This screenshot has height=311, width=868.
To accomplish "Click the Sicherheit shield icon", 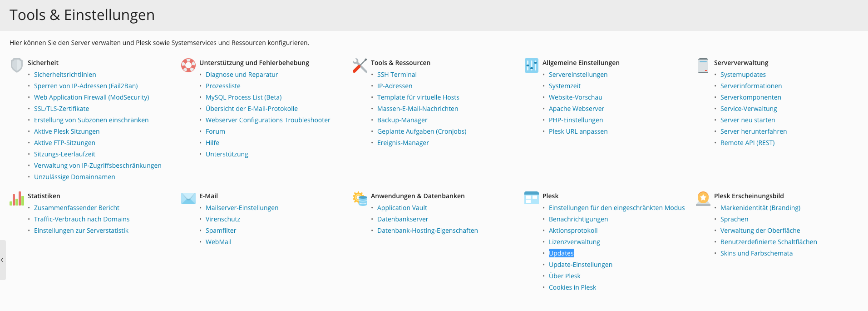I will point(17,65).
